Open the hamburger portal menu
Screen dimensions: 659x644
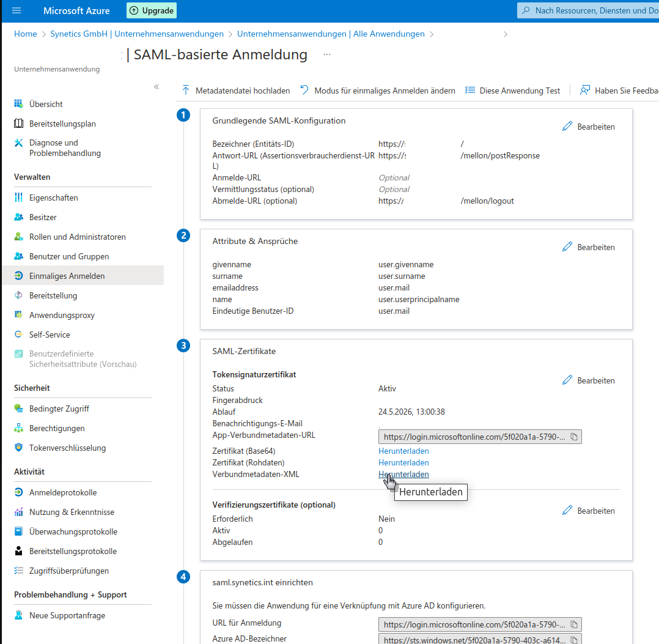coord(17,10)
